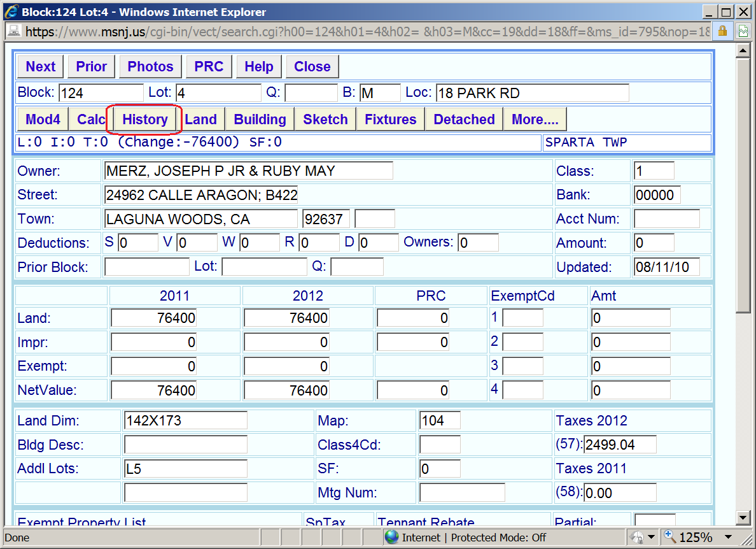Click the 2012 NetValue field
Viewport: 756px width, 549px height.
pos(286,390)
